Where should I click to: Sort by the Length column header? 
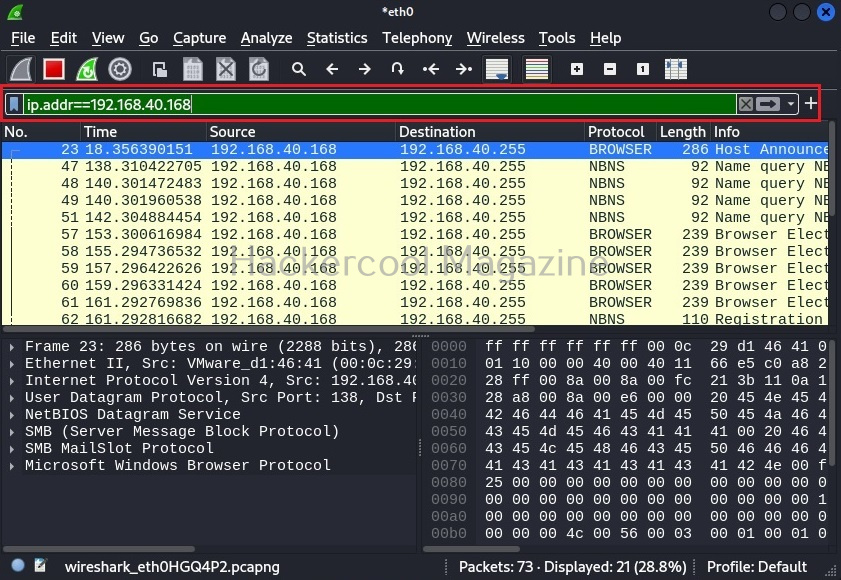pyautogui.click(x=683, y=132)
